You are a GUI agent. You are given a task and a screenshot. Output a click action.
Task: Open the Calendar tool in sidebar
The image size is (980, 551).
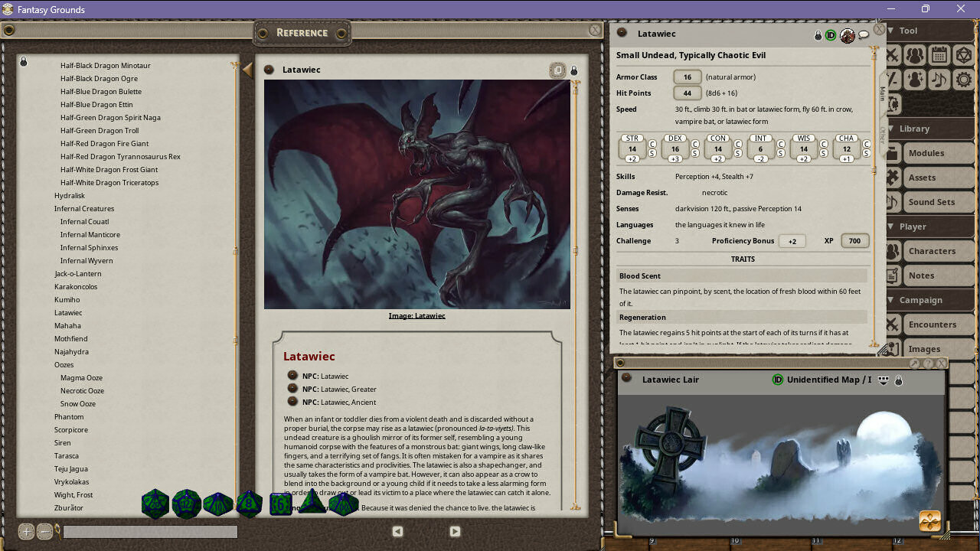[939, 55]
